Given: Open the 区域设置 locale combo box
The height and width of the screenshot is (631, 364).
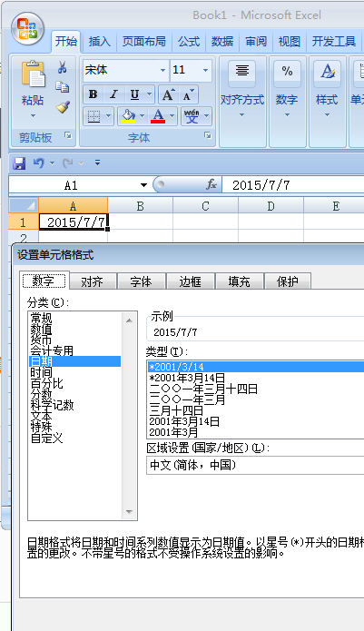Looking at the screenshot, I should tap(255, 465).
